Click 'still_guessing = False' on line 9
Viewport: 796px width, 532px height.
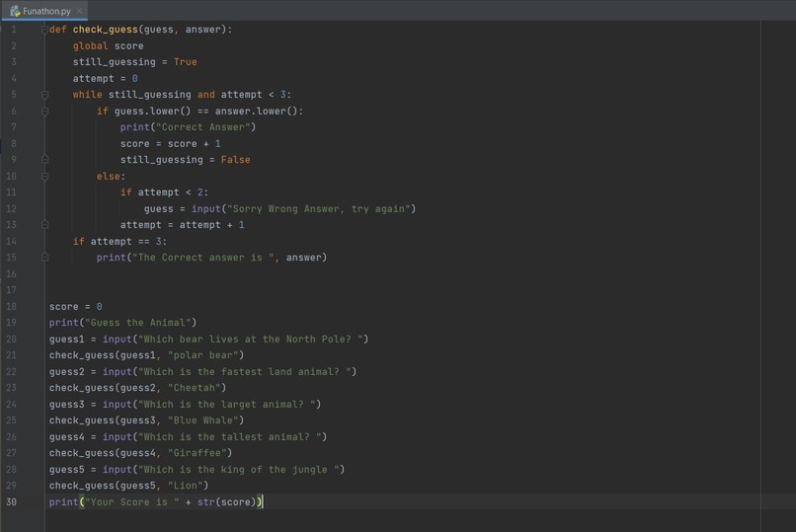[x=186, y=160]
